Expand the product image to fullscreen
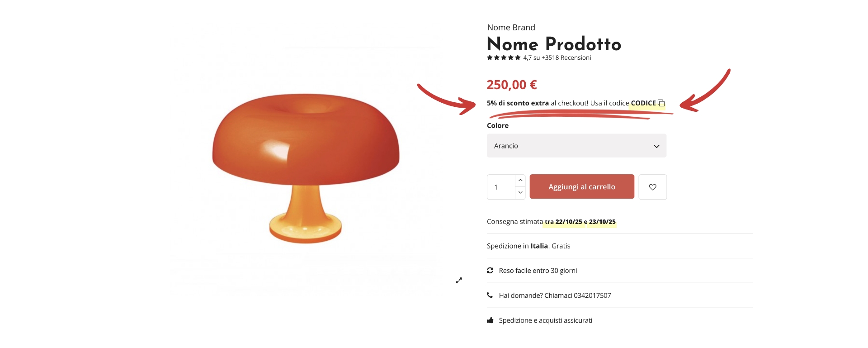 coord(459,281)
